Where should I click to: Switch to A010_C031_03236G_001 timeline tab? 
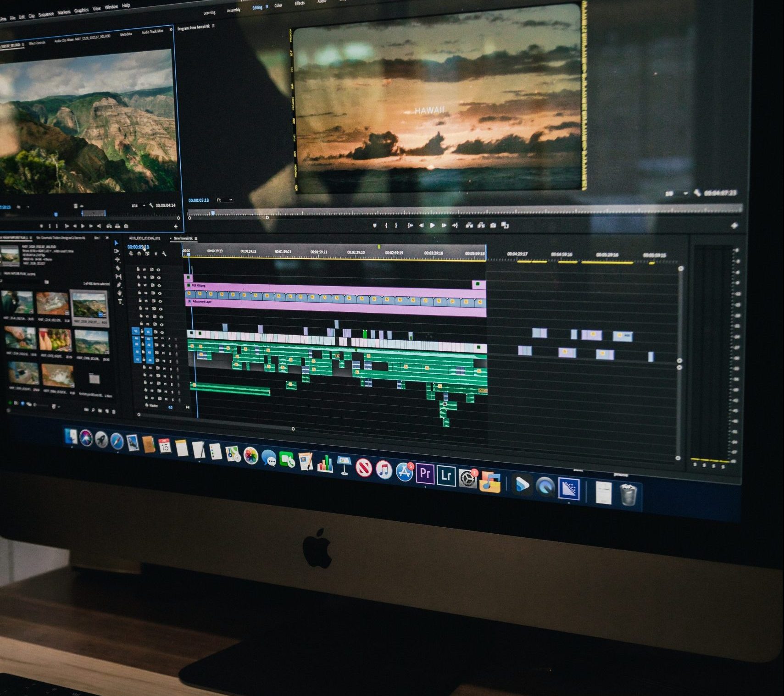click(x=145, y=238)
